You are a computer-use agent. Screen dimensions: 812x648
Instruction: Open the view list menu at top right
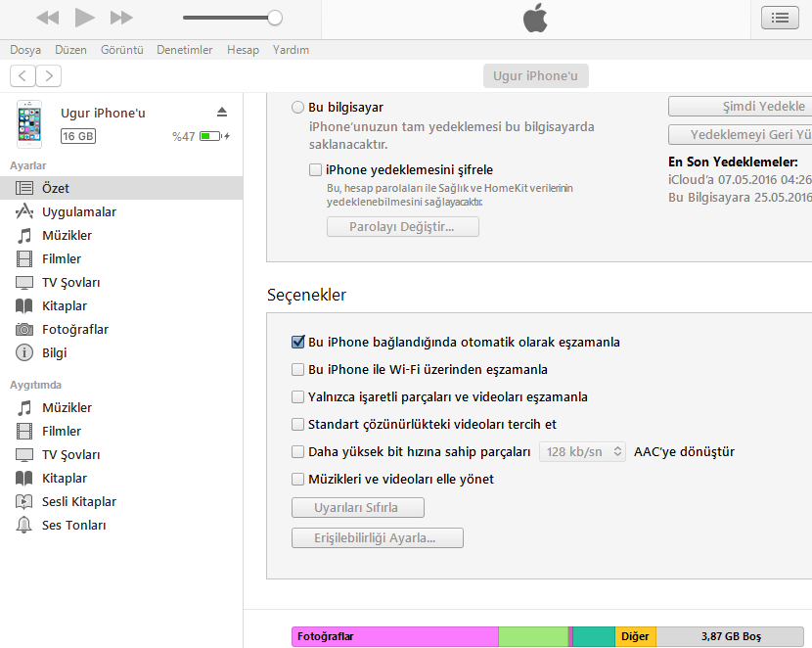779,18
